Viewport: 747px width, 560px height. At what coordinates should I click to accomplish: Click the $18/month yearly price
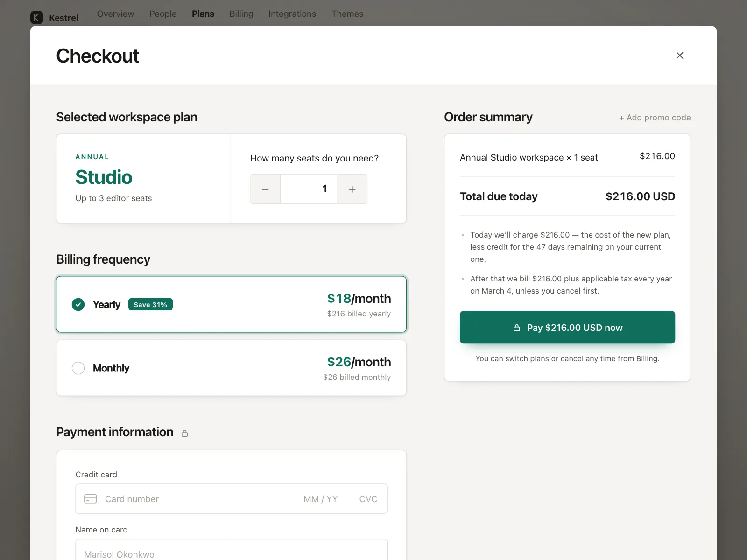tap(359, 298)
